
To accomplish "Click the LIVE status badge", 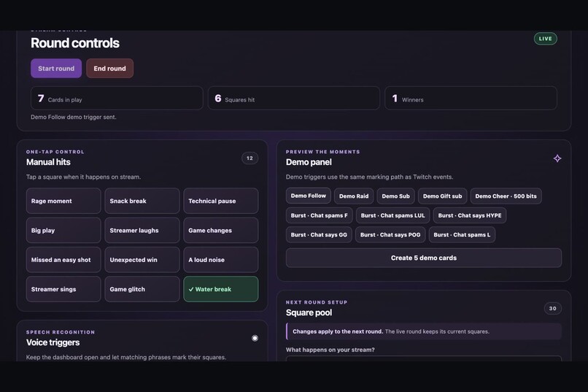I will [x=545, y=39].
